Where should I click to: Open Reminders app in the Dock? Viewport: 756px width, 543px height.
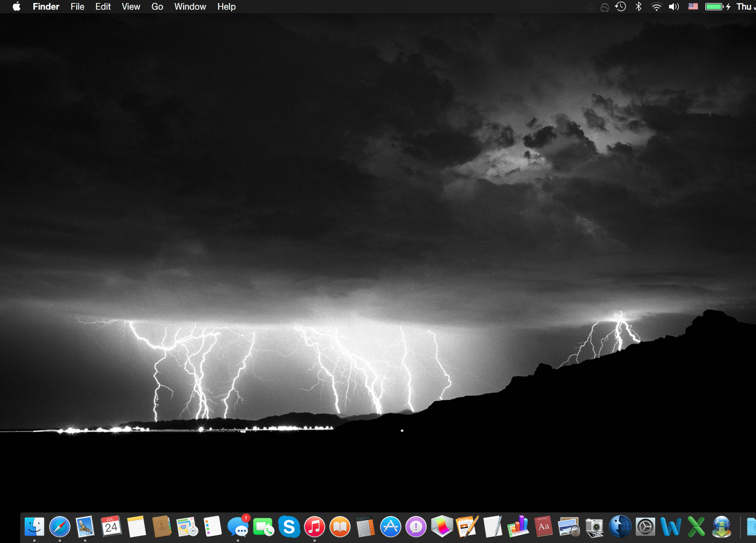point(213,527)
